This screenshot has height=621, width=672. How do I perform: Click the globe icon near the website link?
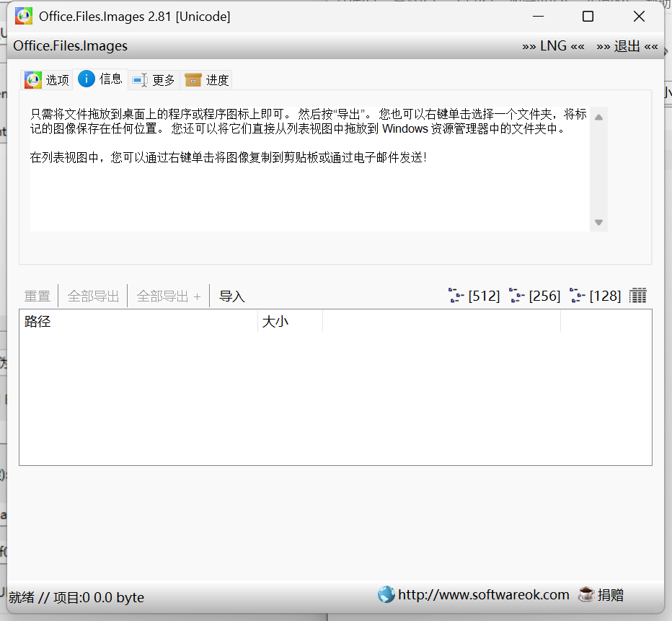tap(386, 594)
